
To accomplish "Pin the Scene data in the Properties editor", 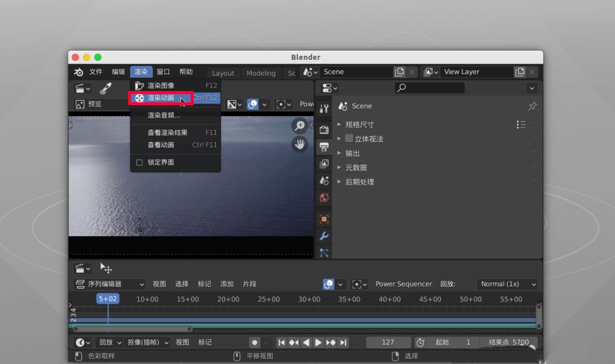I will (532, 106).
